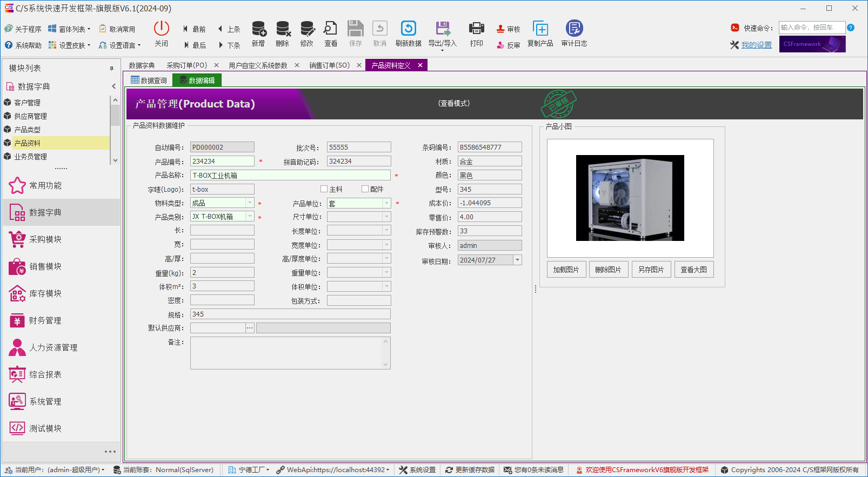Image resolution: width=868 pixels, height=477 pixels.
Task: Go to 下条 next record
Action: click(x=229, y=45)
